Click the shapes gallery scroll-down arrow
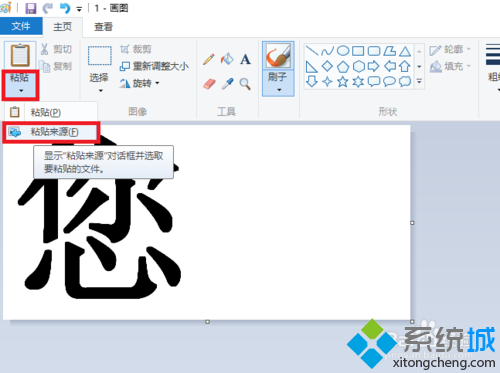Screen dimensions: 500x373 click(x=419, y=66)
